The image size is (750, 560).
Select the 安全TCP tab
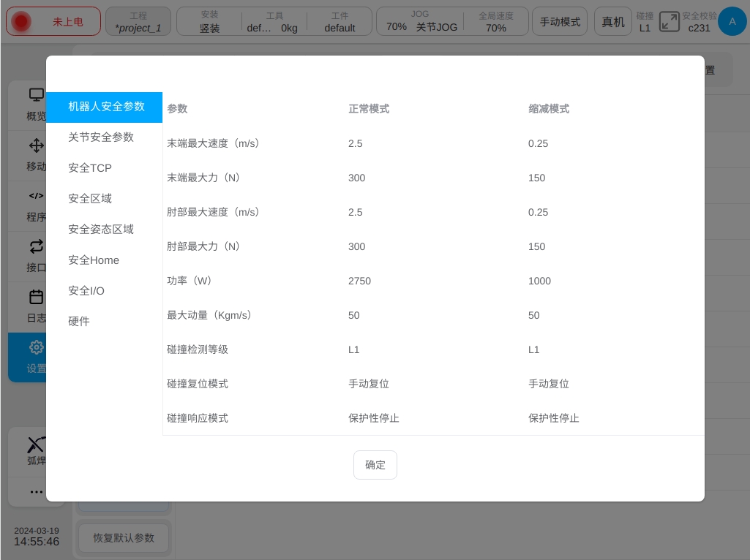(90, 168)
